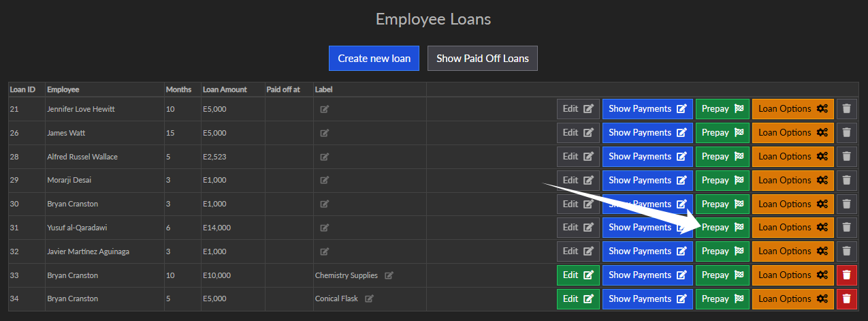Image resolution: width=868 pixels, height=321 pixels.
Task: Click the red trash icon for loan 34
Action: [846, 299]
